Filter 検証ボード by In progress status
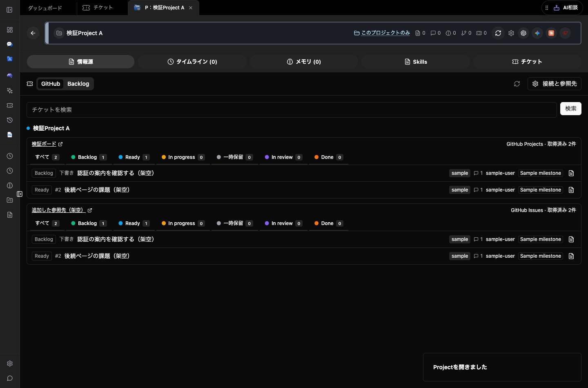The width and height of the screenshot is (588, 388). (x=183, y=157)
